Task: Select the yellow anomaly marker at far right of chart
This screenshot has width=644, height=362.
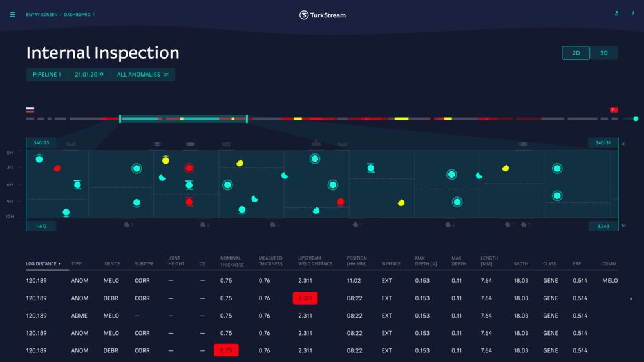Action: [x=506, y=168]
